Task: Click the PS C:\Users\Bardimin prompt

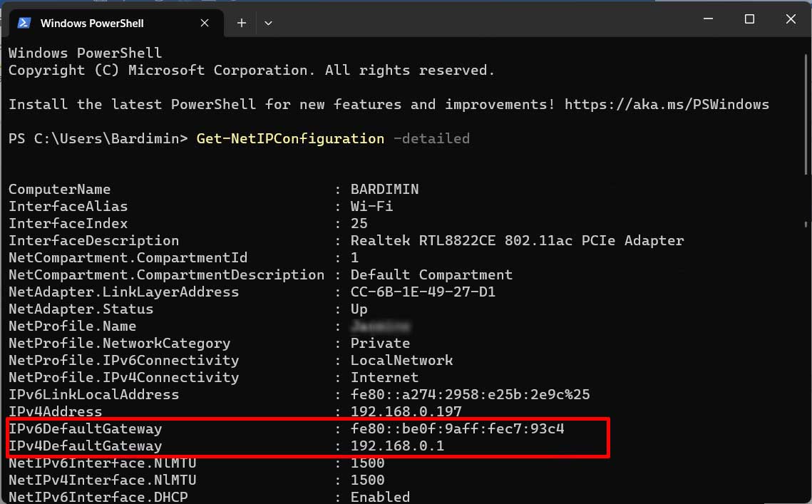Action: point(98,138)
